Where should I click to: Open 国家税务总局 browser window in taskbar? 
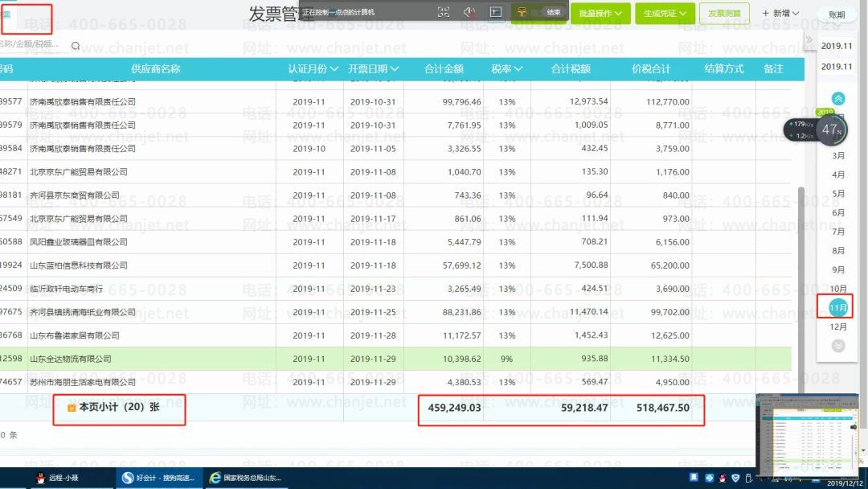[x=244, y=478]
